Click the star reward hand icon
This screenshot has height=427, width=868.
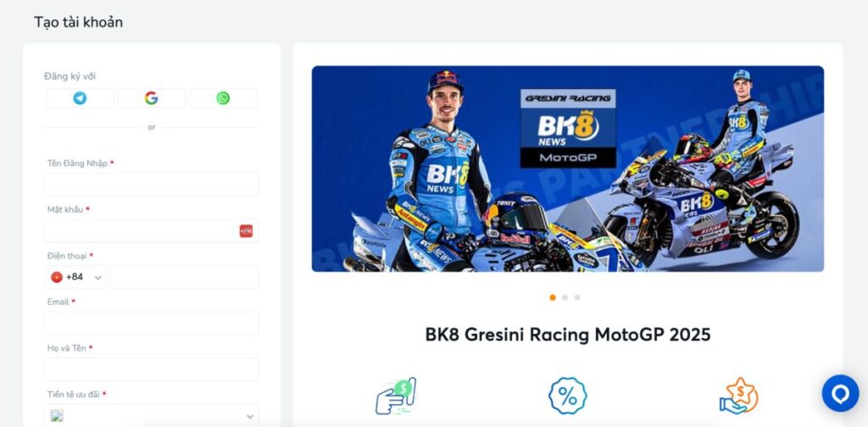(x=738, y=396)
